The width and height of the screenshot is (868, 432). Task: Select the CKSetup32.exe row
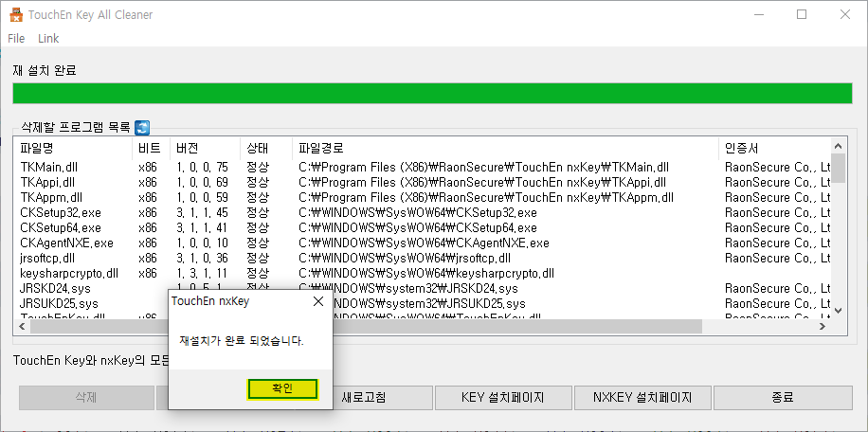tap(423, 213)
